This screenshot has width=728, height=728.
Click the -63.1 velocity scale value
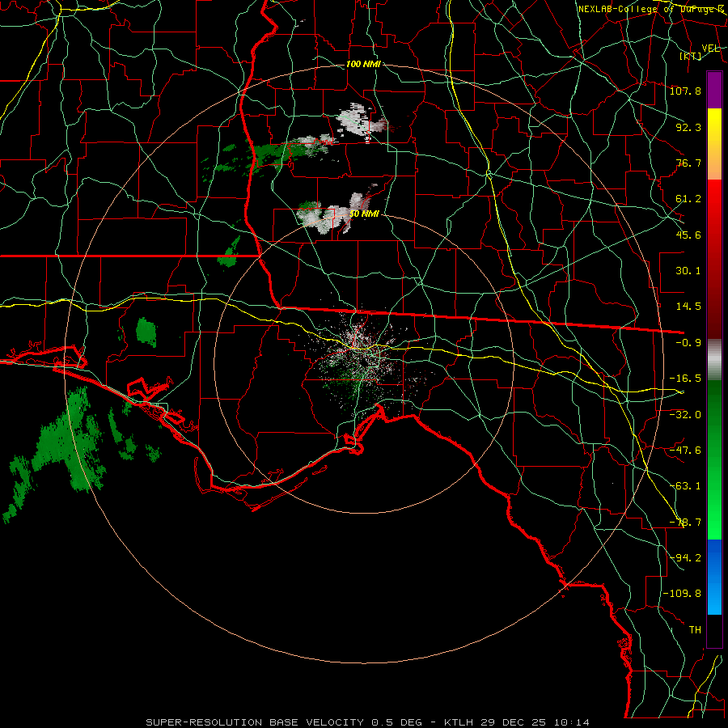685,486
